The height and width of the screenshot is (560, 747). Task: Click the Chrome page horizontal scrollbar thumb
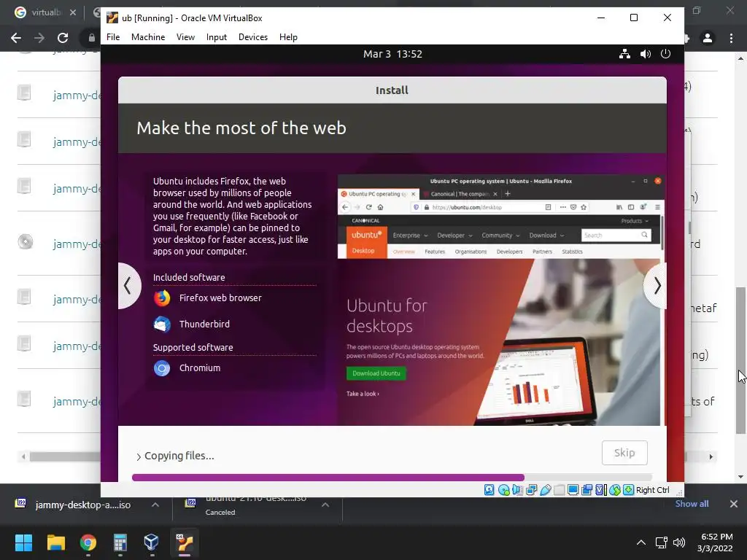point(65,456)
